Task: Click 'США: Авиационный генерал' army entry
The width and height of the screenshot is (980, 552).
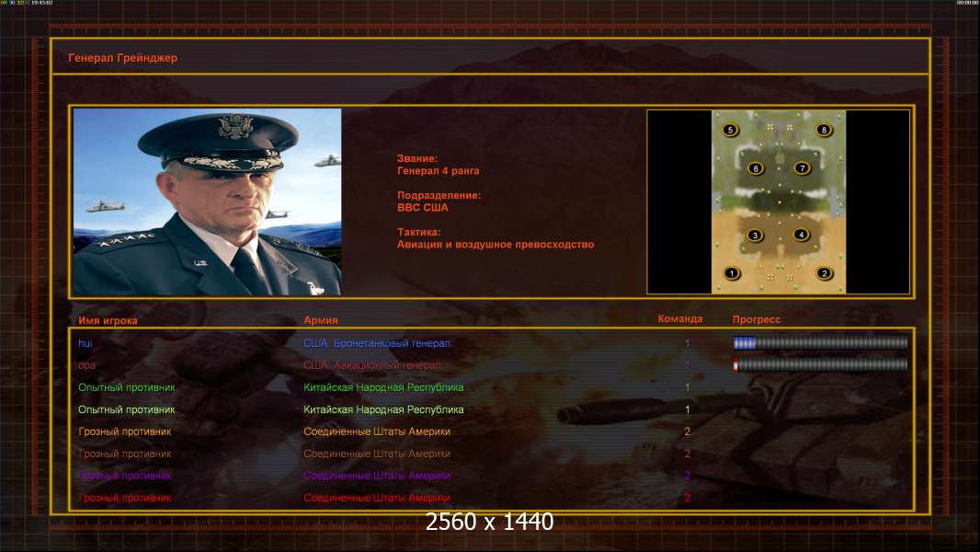Action: pos(372,365)
